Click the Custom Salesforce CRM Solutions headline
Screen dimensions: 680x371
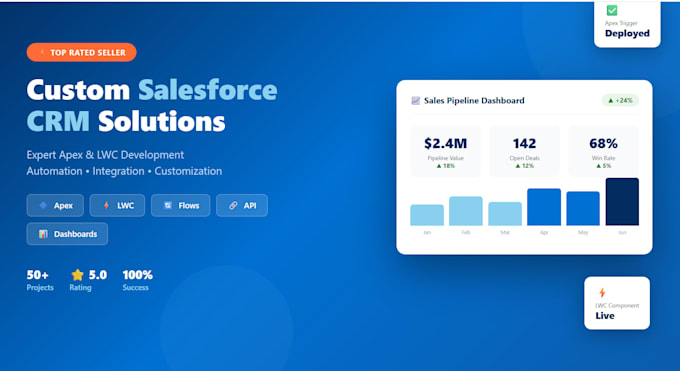152,105
